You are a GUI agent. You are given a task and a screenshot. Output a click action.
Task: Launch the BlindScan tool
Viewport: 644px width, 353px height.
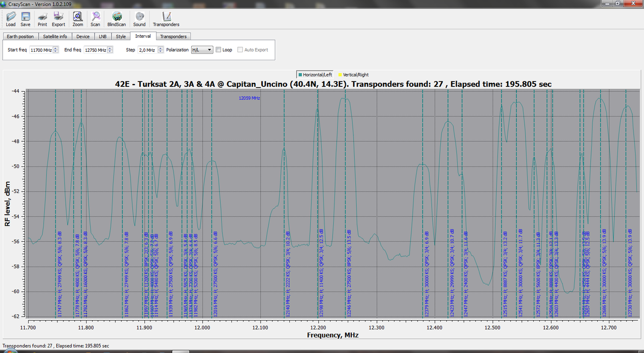pos(117,19)
